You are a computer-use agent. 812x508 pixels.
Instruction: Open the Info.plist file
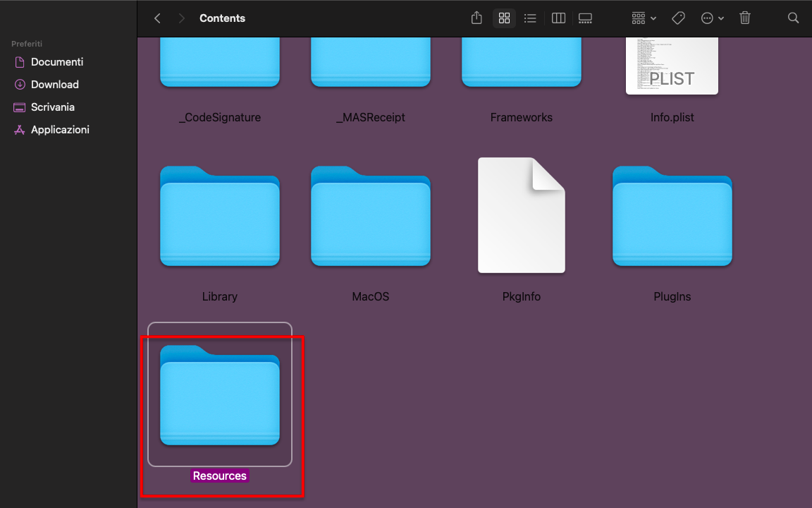(x=672, y=64)
